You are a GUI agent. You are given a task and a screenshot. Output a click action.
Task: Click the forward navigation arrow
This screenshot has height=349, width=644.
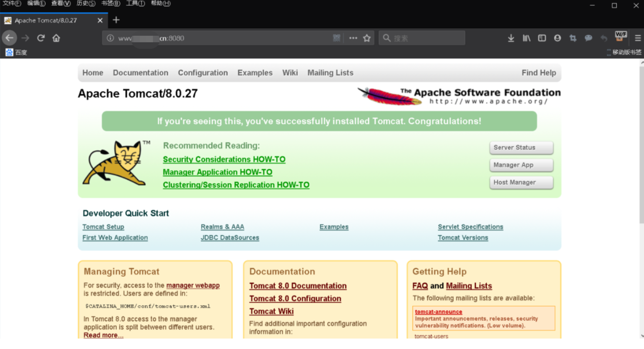[25, 38]
